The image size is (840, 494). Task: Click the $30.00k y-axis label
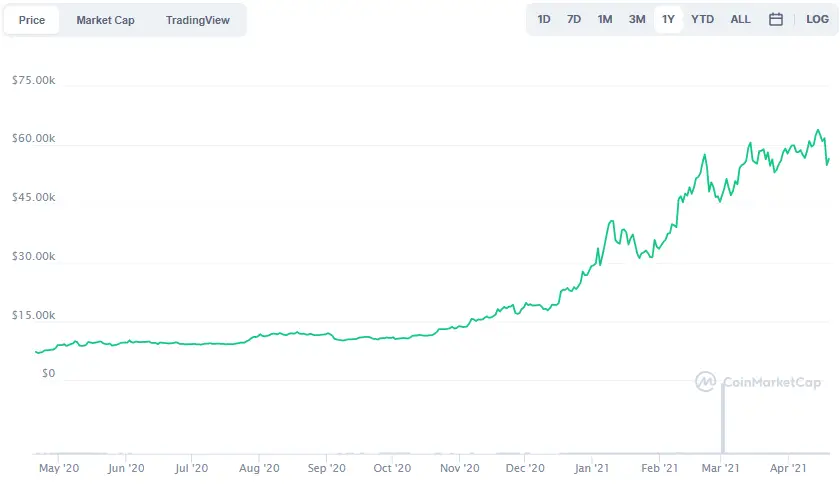click(x=33, y=256)
